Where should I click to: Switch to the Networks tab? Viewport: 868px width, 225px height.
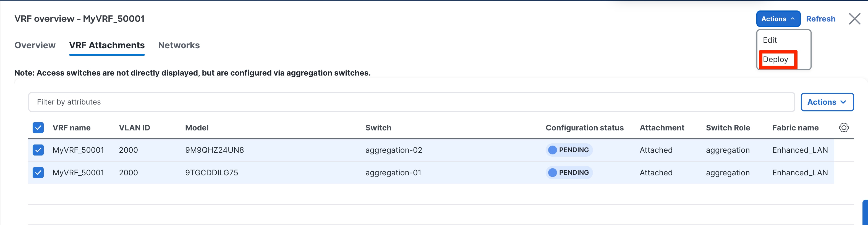pos(179,45)
